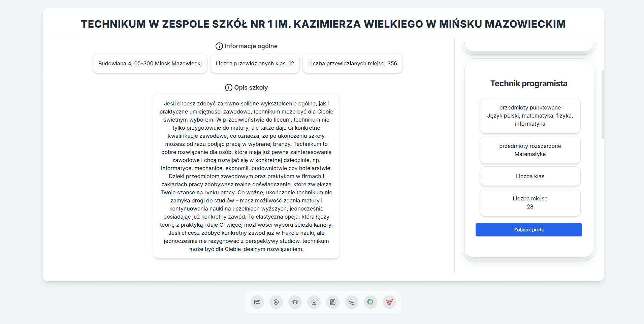This screenshot has width=644, height=324.
Task: Click the Technik programista profile heading
Action: click(x=529, y=84)
